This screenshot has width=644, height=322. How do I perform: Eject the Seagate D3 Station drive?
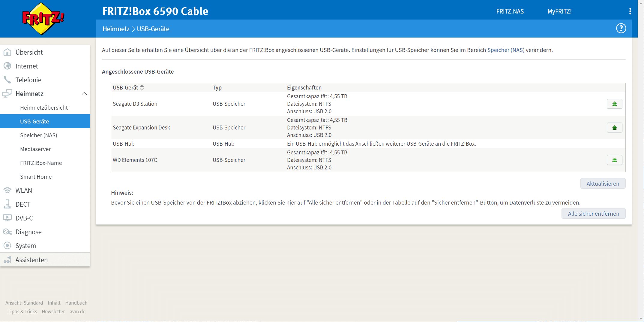614,104
